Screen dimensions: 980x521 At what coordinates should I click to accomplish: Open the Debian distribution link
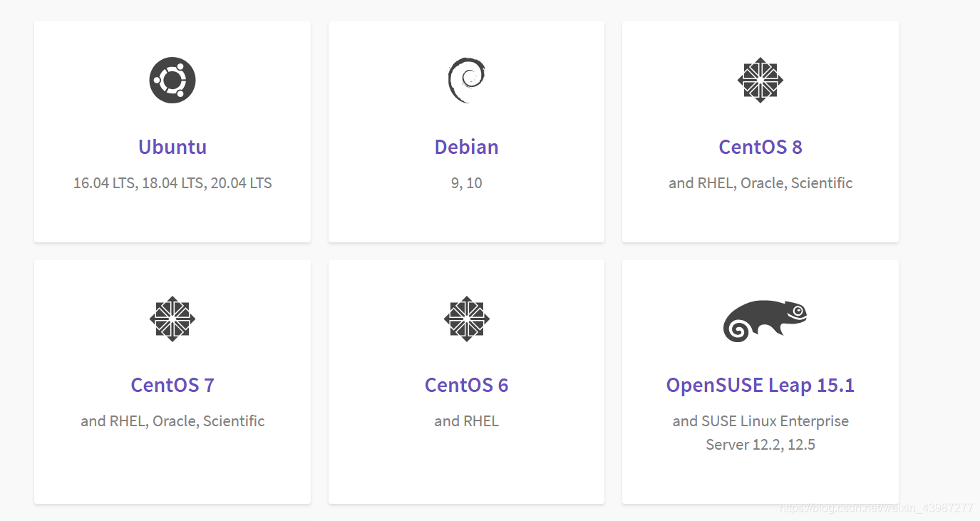[466, 147]
